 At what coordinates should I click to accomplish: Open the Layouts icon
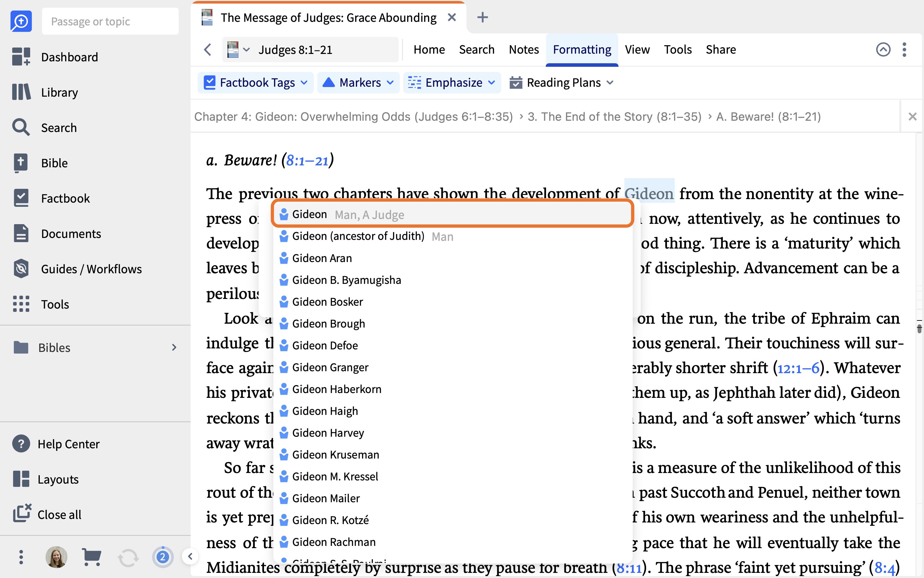pos(21,479)
